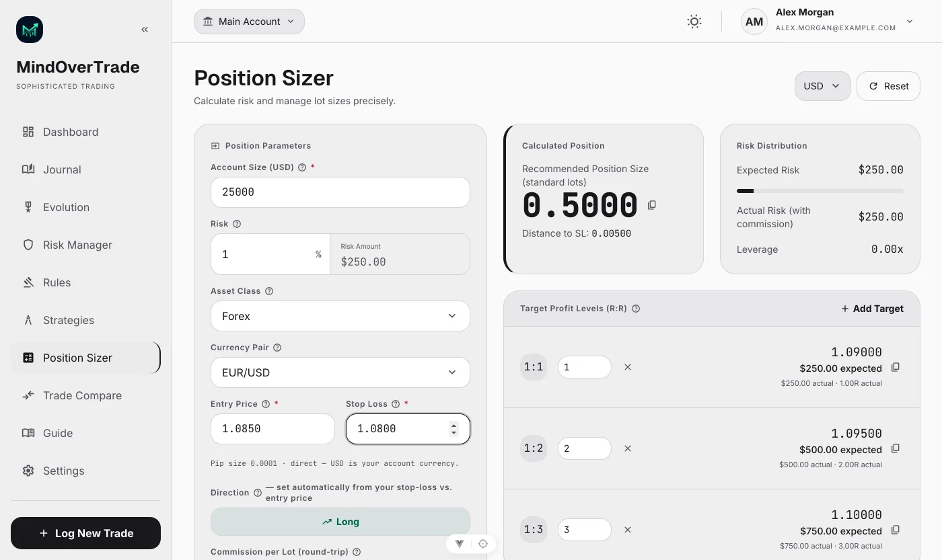Edit the Entry Price field
Viewport: 942px width, 560px height.
click(273, 429)
